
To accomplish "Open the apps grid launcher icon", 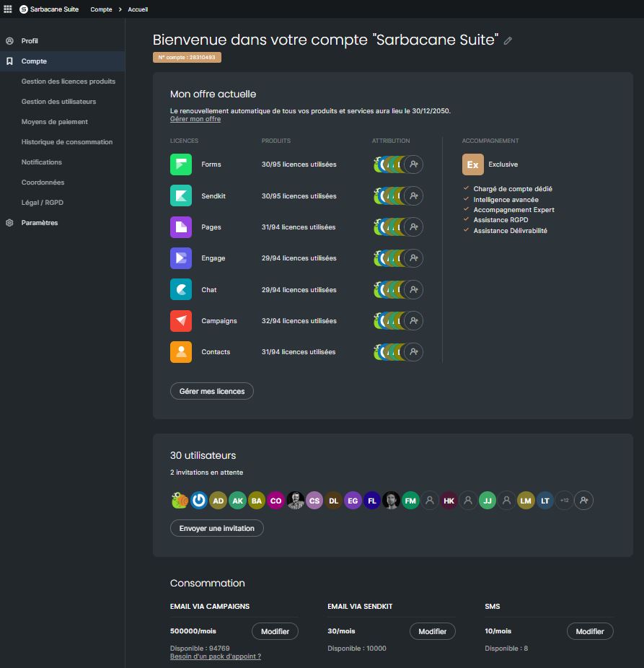I will coord(8,9).
